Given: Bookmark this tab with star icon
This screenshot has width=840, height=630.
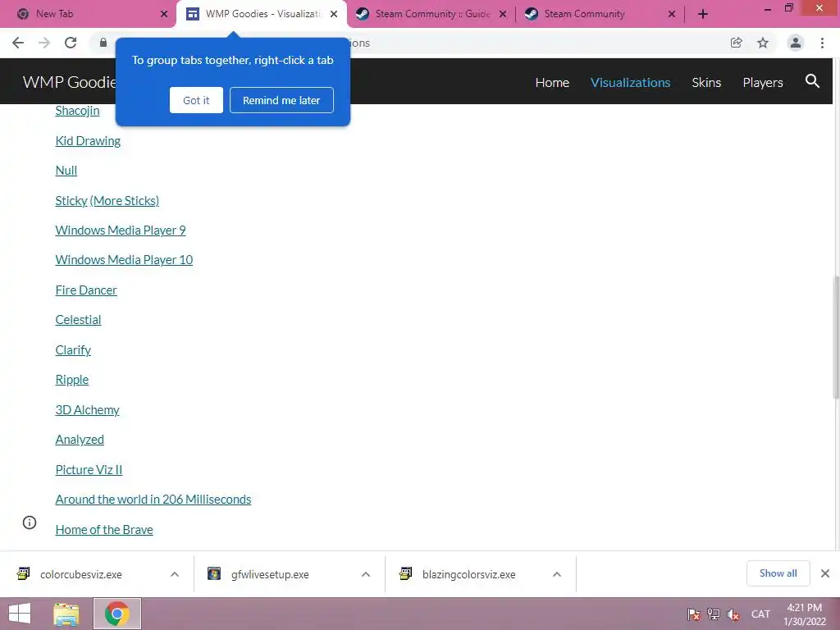Looking at the screenshot, I should [763, 43].
